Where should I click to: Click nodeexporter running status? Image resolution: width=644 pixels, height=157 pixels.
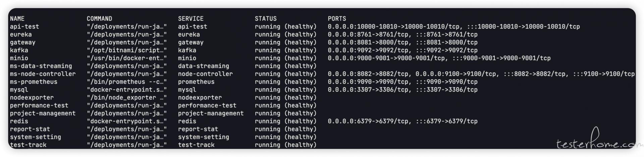(285, 97)
